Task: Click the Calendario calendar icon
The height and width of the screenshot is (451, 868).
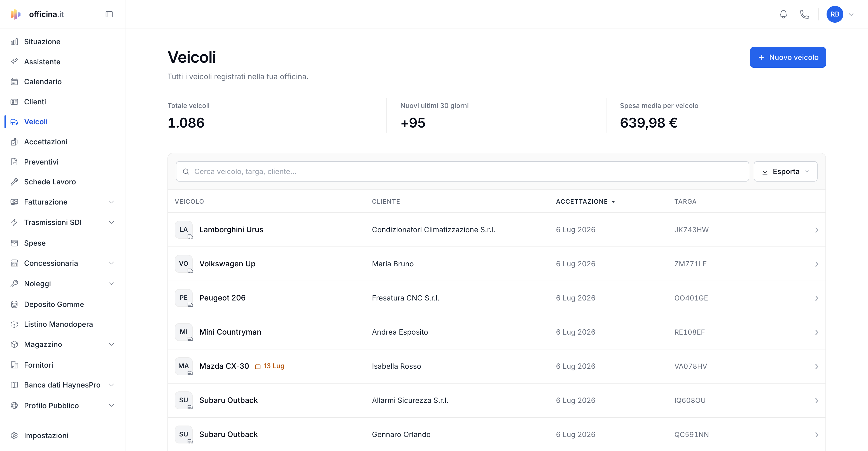Action: coord(14,82)
